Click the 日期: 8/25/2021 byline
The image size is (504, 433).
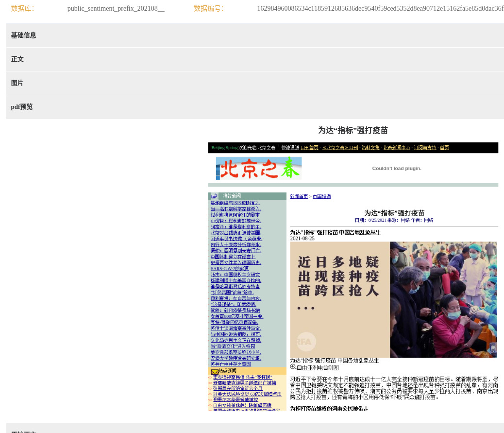(x=370, y=220)
